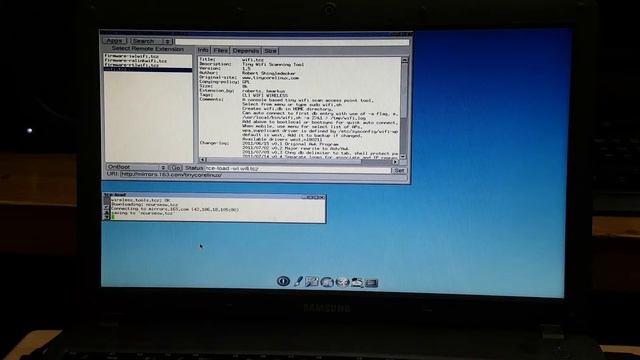
Task: Click the Go button
Action: (x=176, y=168)
